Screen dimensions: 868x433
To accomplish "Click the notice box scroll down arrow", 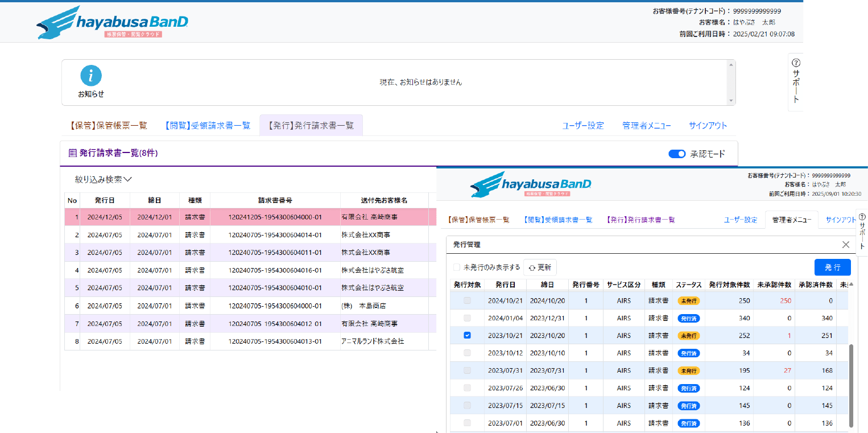I will (731, 101).
